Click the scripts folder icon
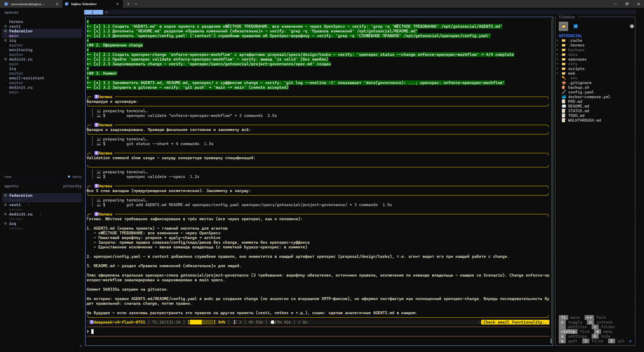Viewport: 644px width, 352px height. pos(563,69)
